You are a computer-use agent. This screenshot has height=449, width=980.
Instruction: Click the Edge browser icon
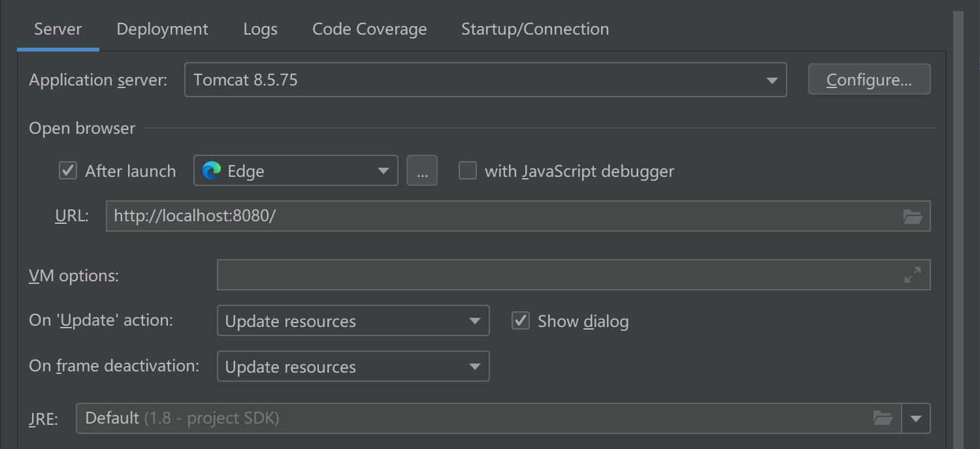211,171
